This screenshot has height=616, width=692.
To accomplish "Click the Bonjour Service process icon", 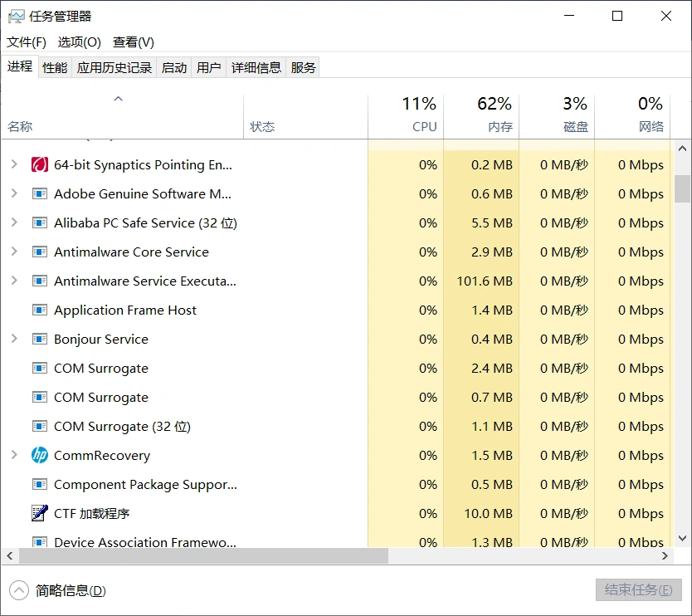I will coord(39,340).
